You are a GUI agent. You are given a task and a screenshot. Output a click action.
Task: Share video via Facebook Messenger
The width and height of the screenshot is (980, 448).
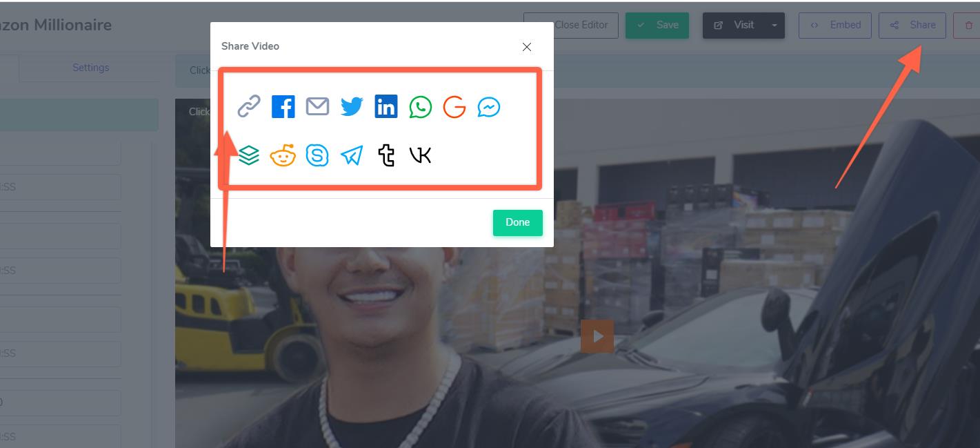click(489, 107)
